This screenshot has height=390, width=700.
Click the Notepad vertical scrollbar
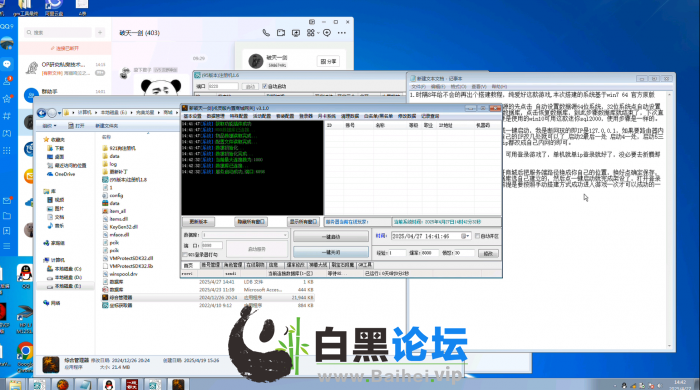(669, 220)
